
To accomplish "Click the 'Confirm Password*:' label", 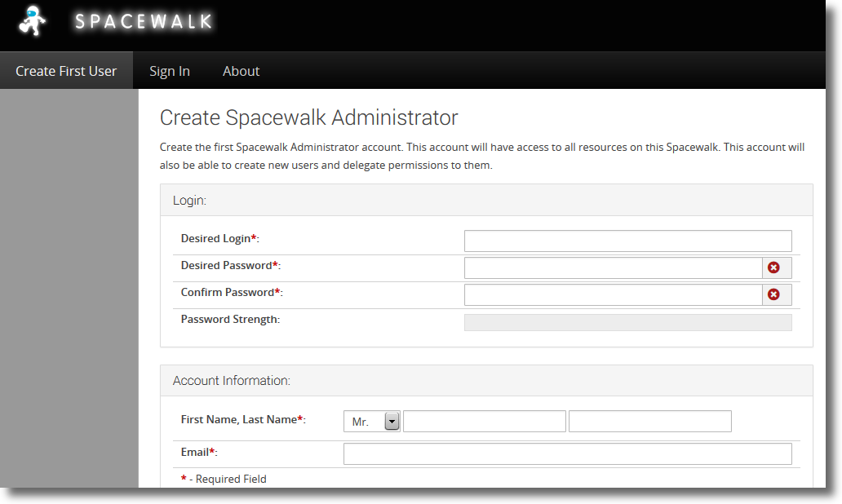I will 232,292.
